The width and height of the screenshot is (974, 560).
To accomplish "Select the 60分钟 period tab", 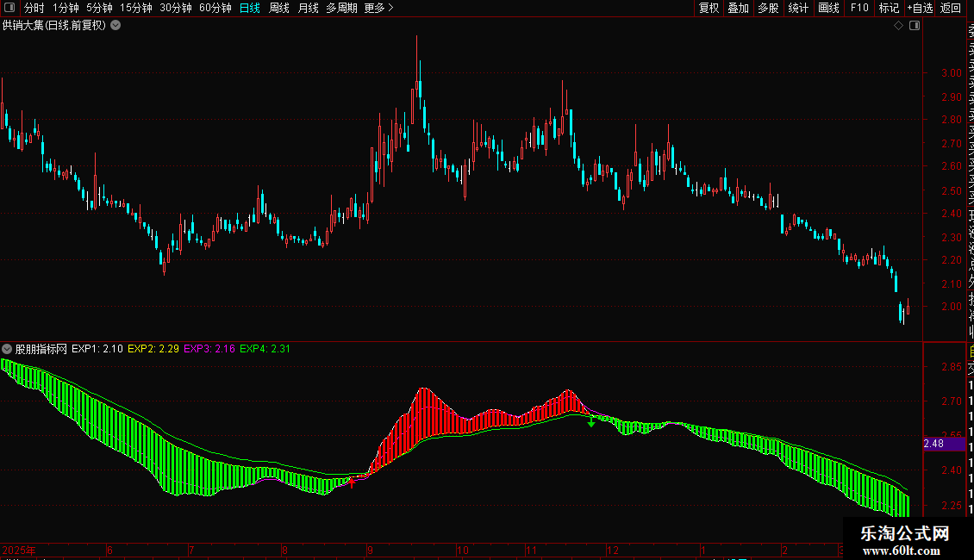I will pyautogui.click(x=215, y=8).
